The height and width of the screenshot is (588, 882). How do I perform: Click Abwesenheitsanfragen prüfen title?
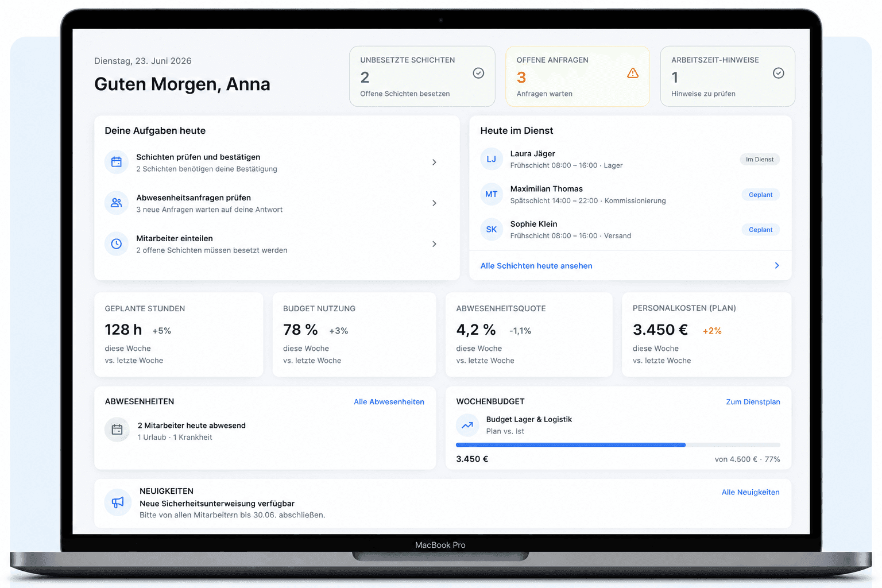tap(194, 198)
